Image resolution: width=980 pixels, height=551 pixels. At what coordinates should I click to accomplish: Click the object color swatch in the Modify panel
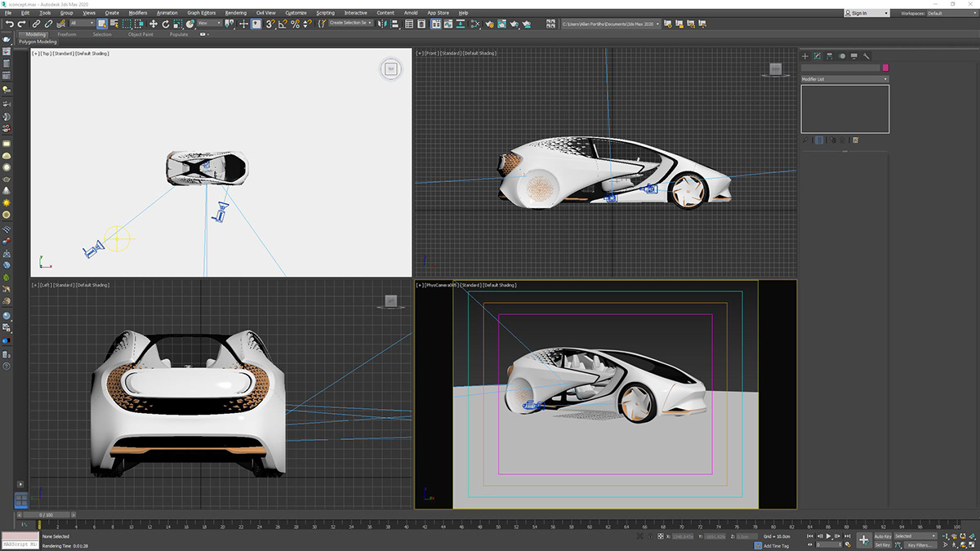tap(885, 68)
